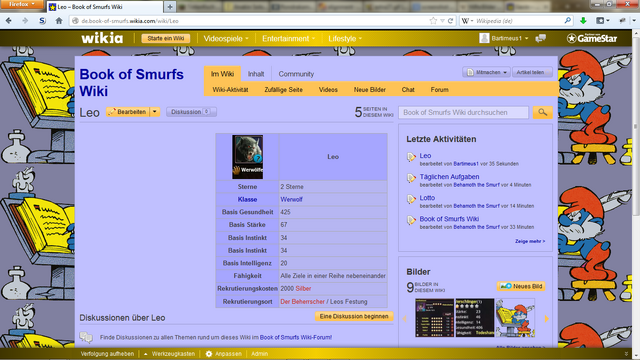Open the downloads green arrow icon
The height and width of the screenshot is (360, 640).
tap(583, 20)
